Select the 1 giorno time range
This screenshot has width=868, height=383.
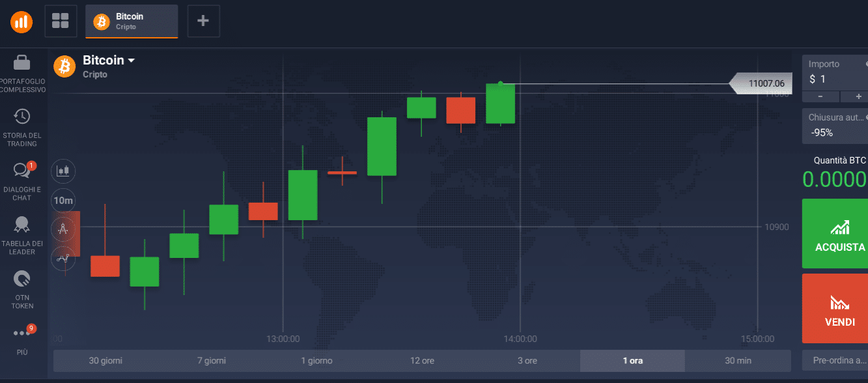click(x=316, y=361)
